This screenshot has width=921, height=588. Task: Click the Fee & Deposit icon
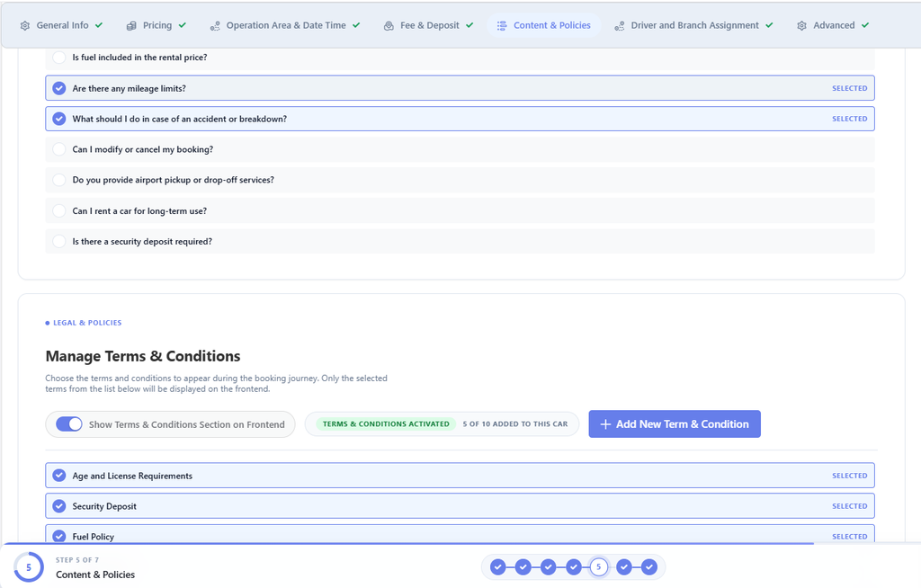click(x=389, y=26)
